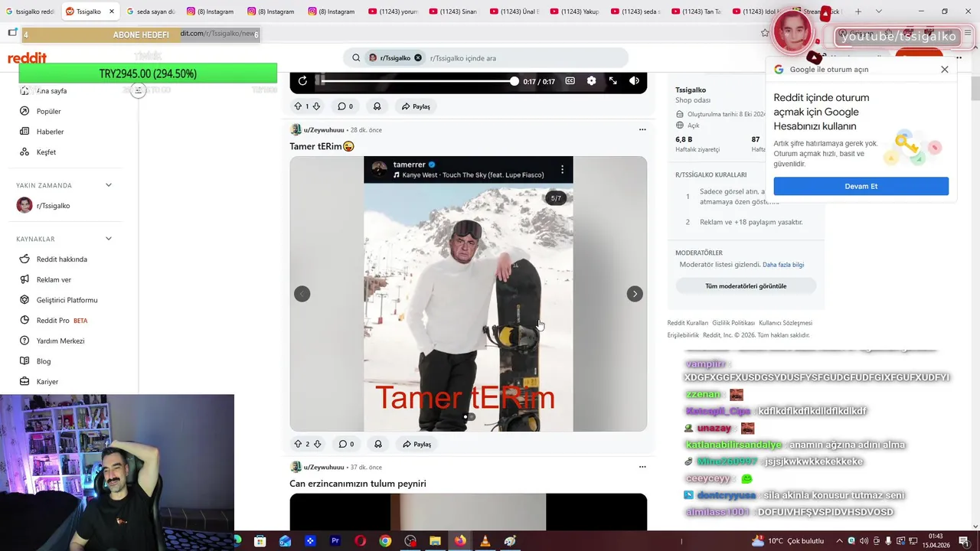This screenshot has width=980, height=551.
Task: Click the search magnifier icon
Action: (x=356, y=58)
